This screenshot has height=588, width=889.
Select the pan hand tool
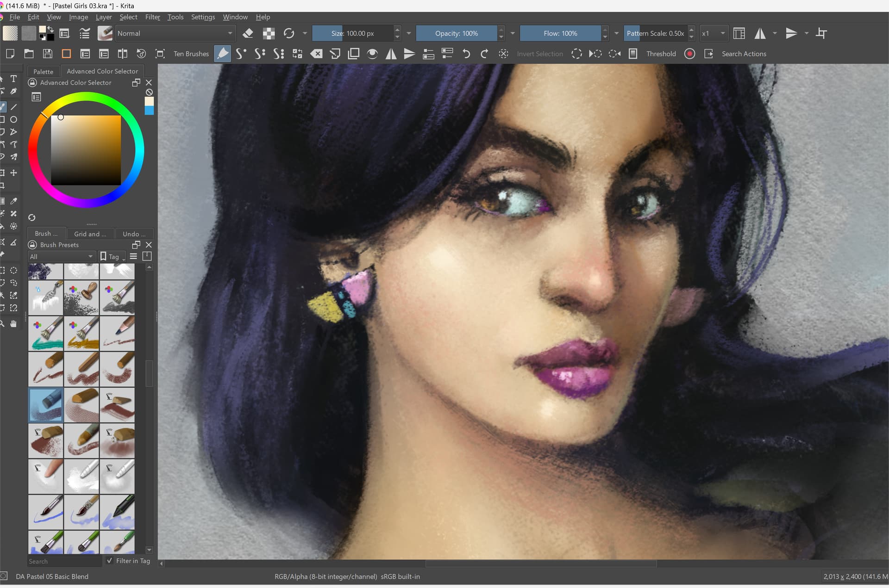click(13, 324)
